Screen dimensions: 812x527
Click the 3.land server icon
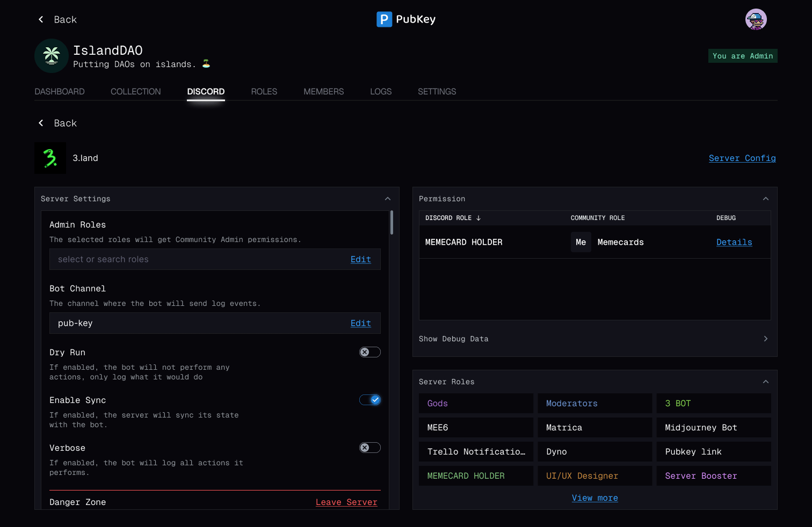[x=50, y=158]
